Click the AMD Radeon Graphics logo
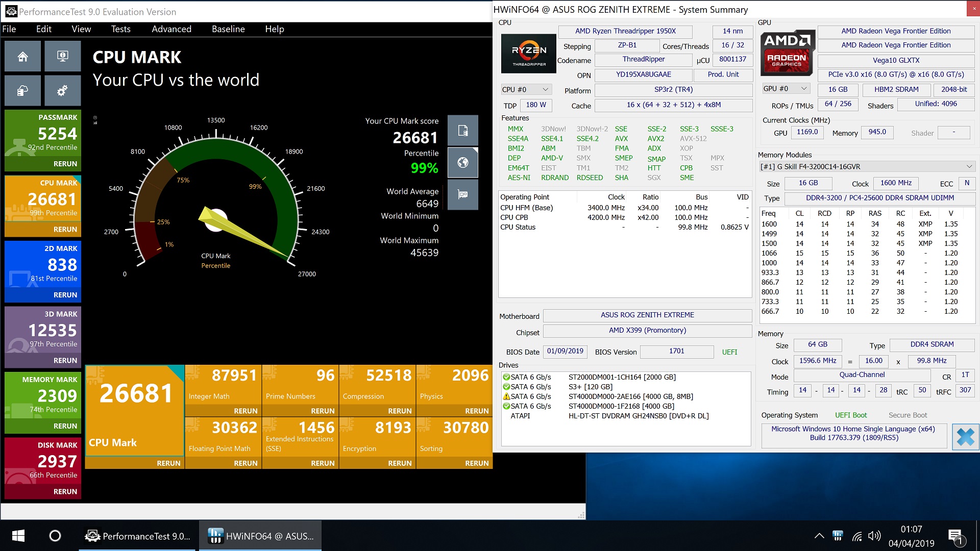Image resolution: width=980 pixels, height=551 pixels. pos(787,54)
